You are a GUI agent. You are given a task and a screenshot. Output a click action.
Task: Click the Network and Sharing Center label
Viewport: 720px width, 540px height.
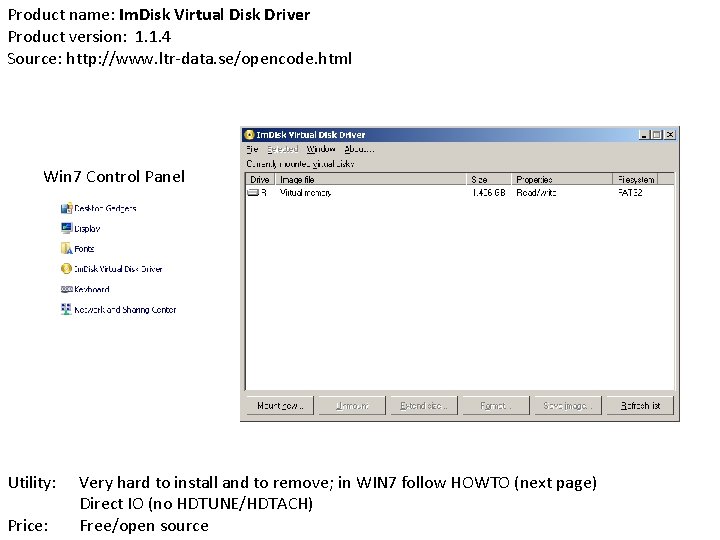pyautogui.click(x=125, y=310)
